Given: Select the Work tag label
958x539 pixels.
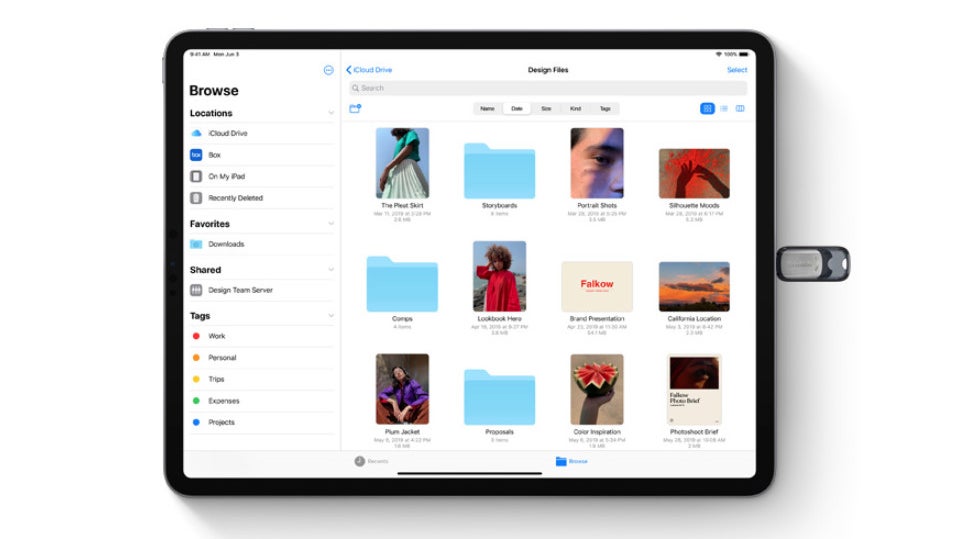Looking at the screenshot, I should click(x=217, y=336).
